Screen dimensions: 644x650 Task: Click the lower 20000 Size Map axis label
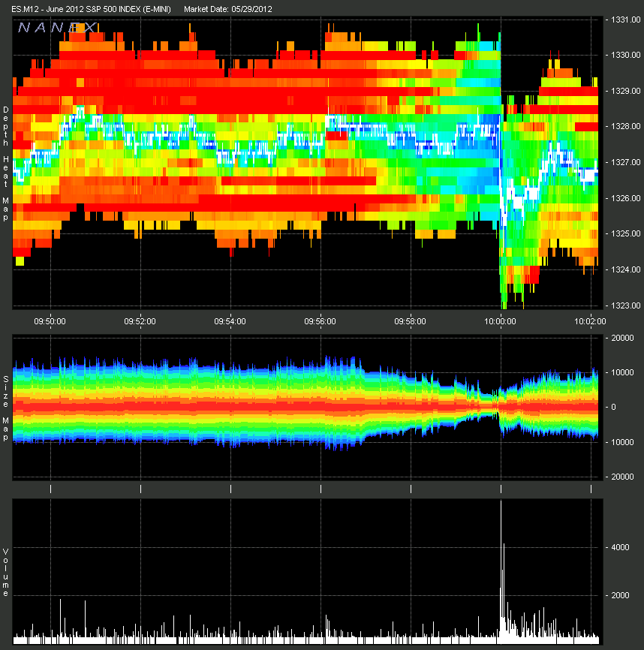point(622,477)
